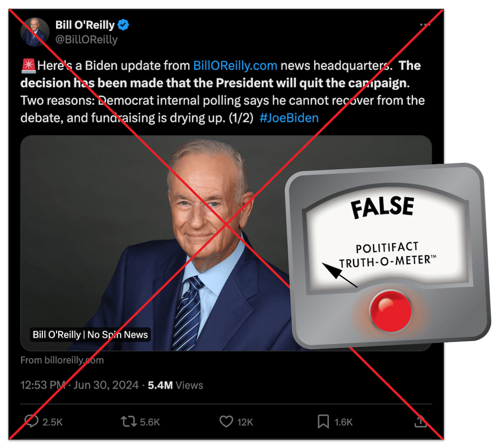Bookmark the post with bookmark icon
Image resolution: width=500 pixels, height=448 pixels.
click(323, 422)
